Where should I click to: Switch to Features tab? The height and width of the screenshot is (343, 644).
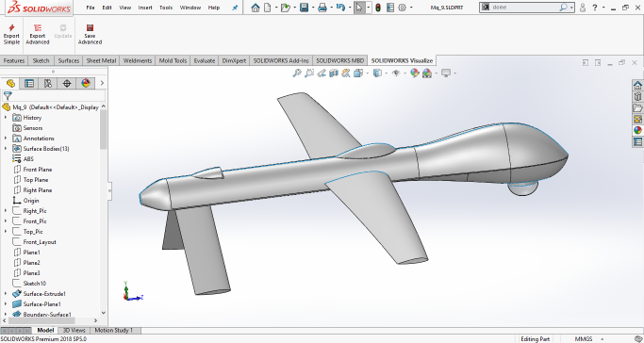click(x=14, y=60)
